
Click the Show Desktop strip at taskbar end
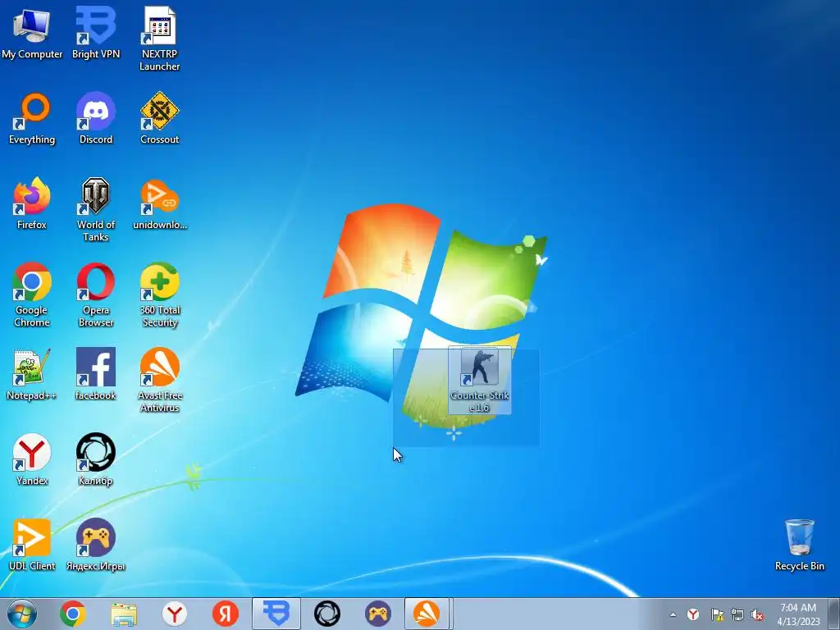[x=834, y=614]
